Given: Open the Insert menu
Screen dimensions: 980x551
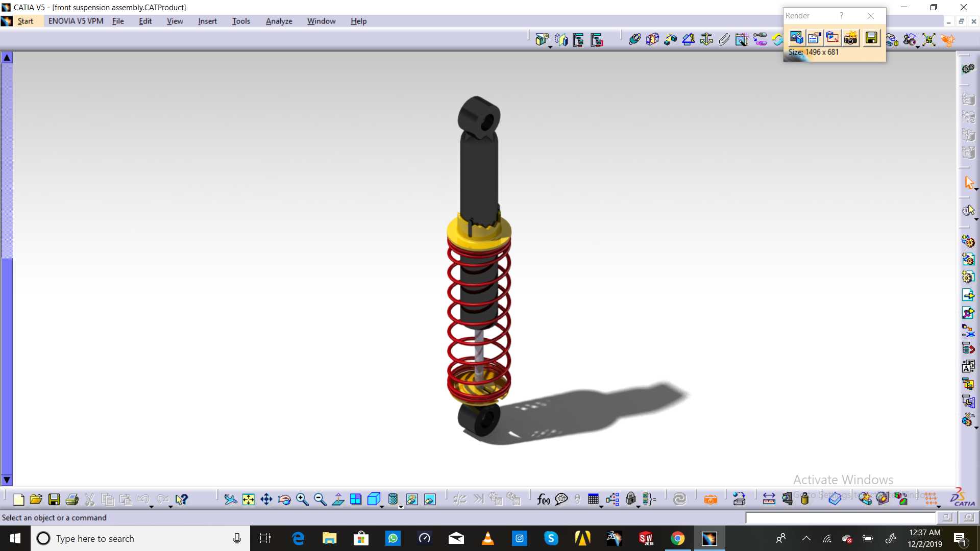Looking at the screenshot, I should click(207, 21).
